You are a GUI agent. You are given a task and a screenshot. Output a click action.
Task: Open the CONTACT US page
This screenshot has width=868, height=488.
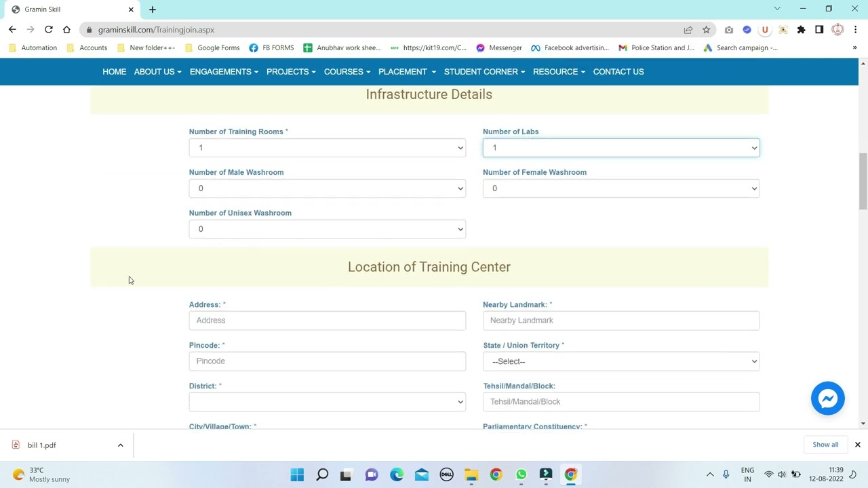(618, 72)
